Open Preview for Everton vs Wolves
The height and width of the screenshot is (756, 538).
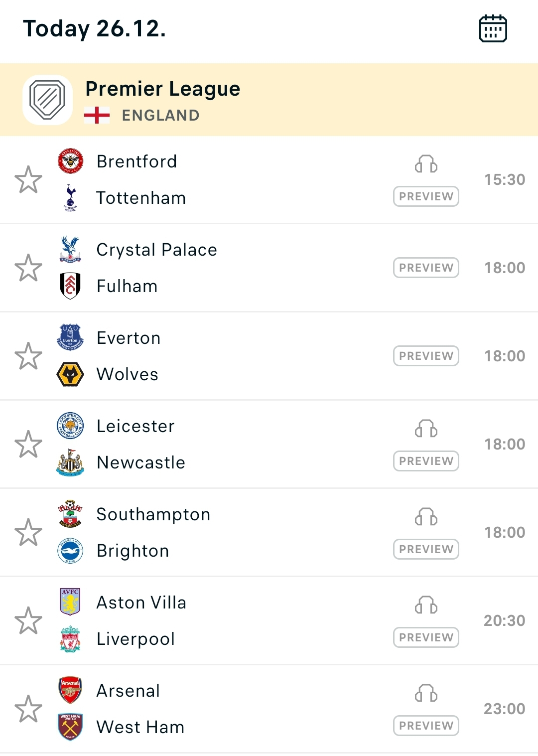click(x=426, y=356)
